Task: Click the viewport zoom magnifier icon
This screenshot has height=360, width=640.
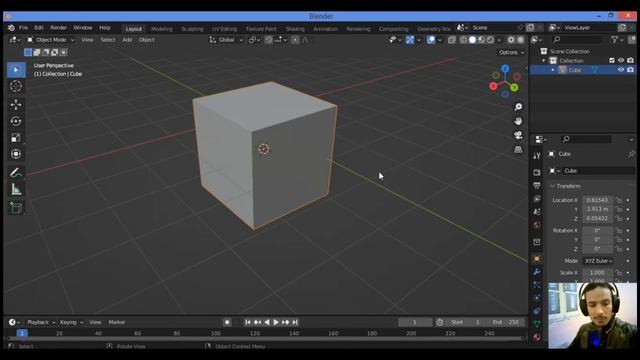Action: [x=518, y=107]
